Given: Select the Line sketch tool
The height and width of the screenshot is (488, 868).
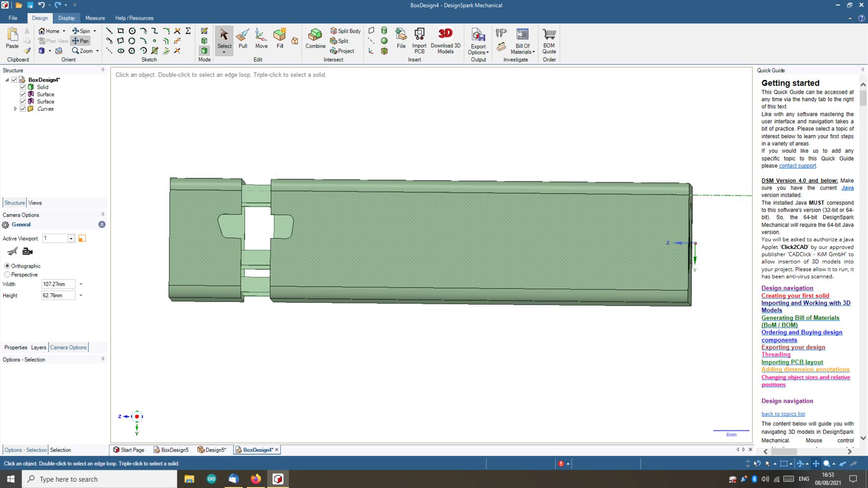Looking at the screenshot, I should [x=109, y=31].
